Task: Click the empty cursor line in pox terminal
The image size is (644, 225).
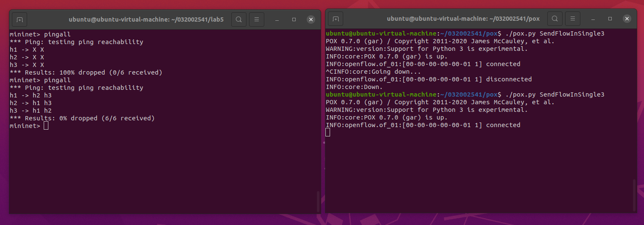Action: click(x=328, y=133)
